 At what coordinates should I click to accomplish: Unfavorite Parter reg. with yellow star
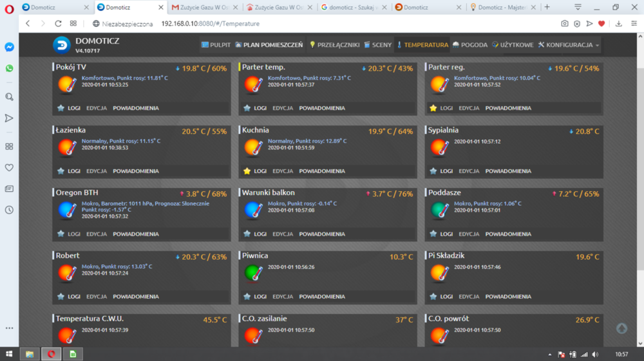click(x=433, y=108)
